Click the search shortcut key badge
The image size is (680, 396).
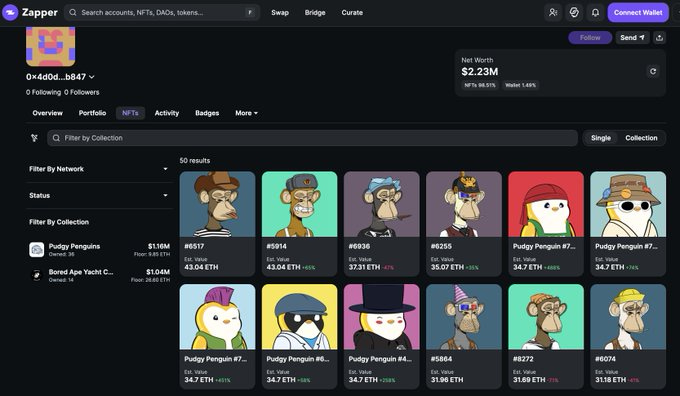pos(250,13)
